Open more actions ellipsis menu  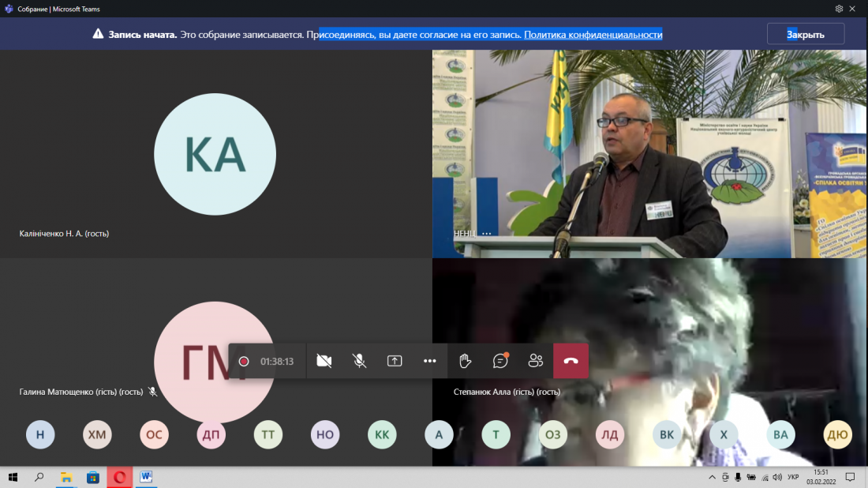click(429, 361)
